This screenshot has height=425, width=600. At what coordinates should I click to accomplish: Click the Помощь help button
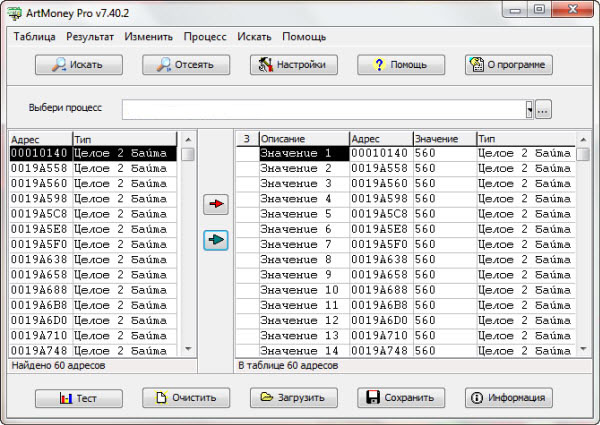click(x=400, y=65)
